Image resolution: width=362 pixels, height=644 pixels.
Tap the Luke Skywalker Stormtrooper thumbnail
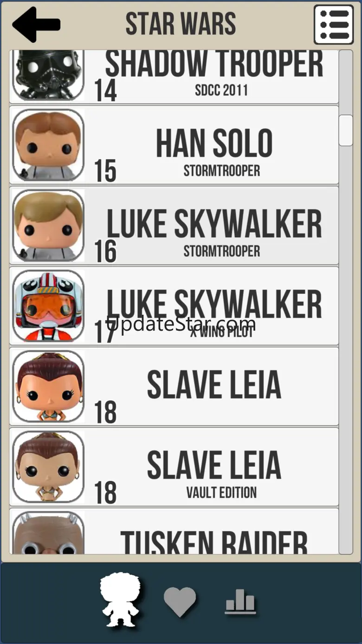point(48,225)
